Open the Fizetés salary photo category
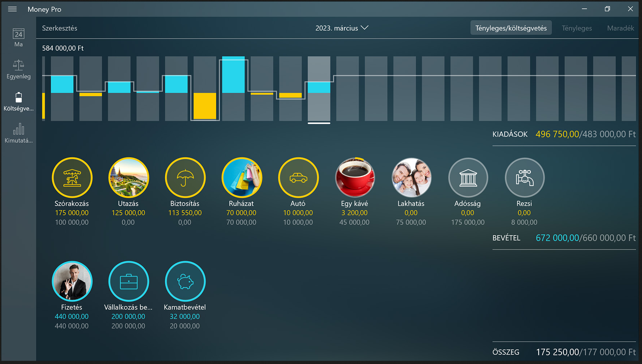The image size is (642, 364). [72, 281]
